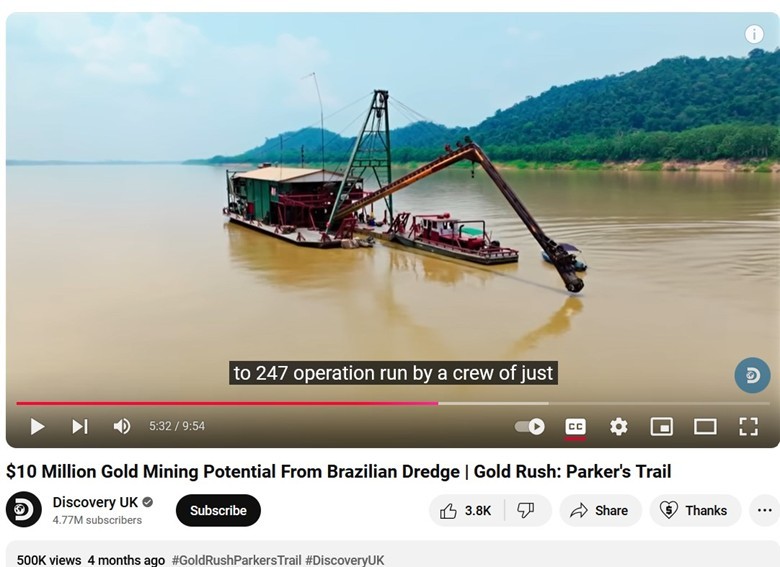780x567 pixels.
Task: Subscribe to Discovery UK
Action: tap(218, 511)
